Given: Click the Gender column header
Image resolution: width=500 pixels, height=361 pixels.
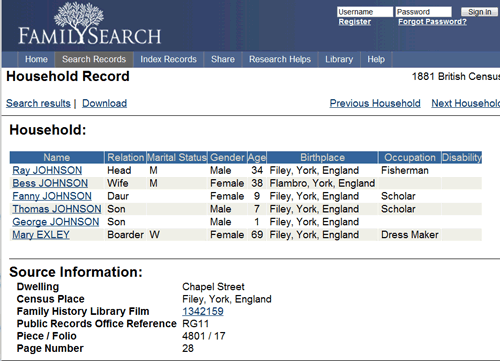Looking at the screenshot, I should [227, 157].
